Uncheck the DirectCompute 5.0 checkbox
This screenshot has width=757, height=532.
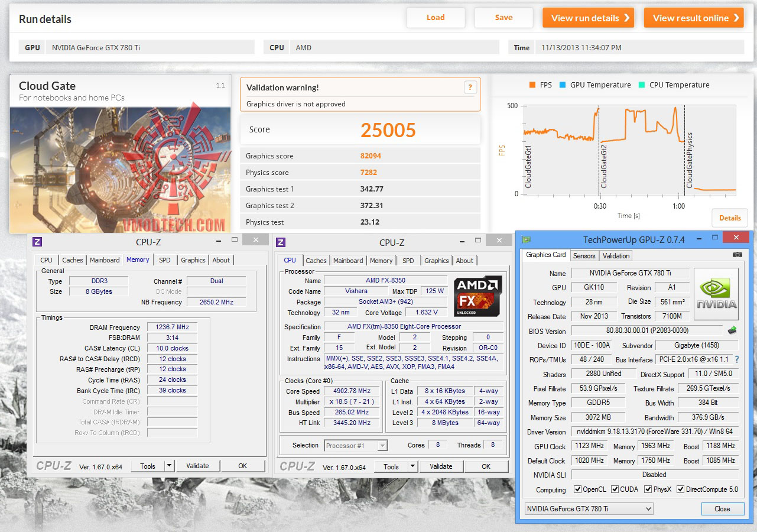[x=680, y=489]
